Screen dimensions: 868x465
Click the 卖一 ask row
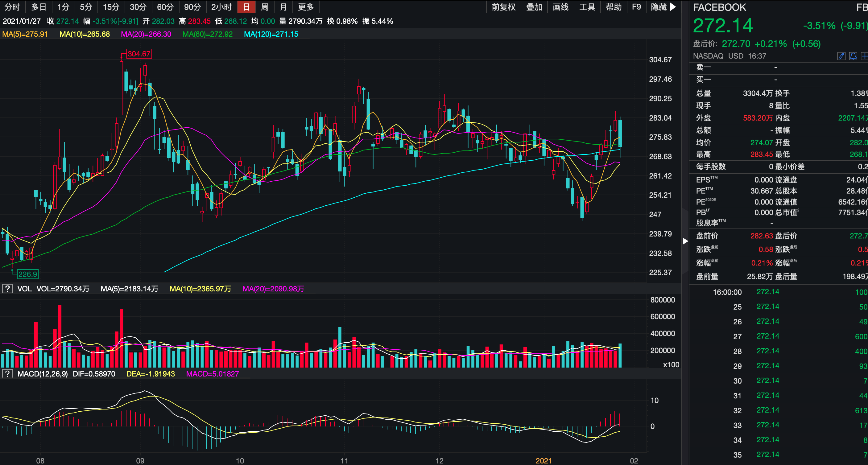[x=779, y=68]
